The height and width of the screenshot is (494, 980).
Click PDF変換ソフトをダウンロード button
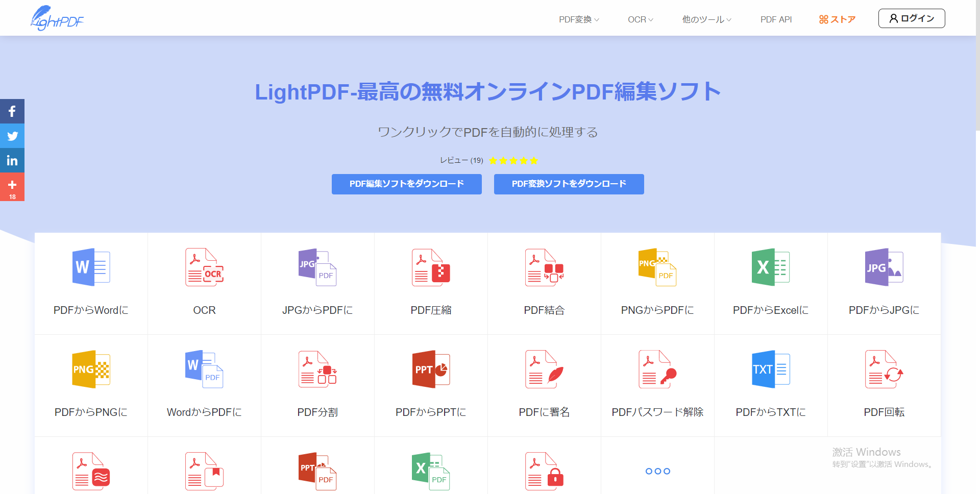point(569,184)
